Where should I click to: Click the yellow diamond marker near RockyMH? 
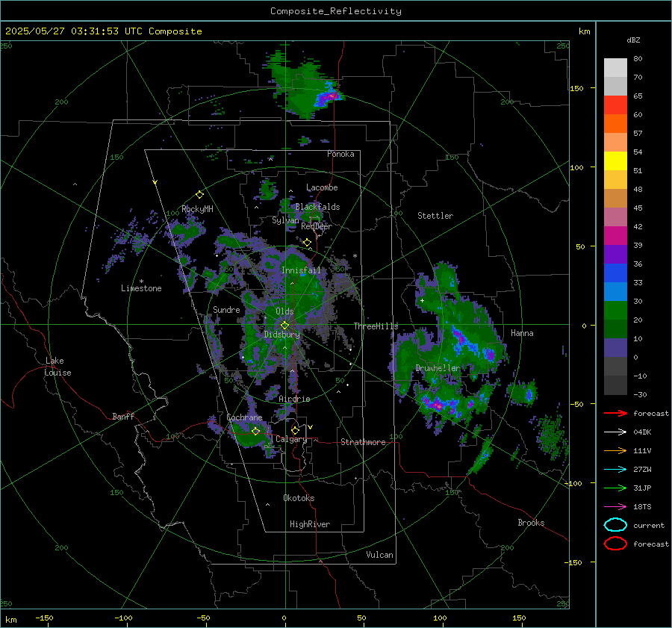(x=199, y=195)
